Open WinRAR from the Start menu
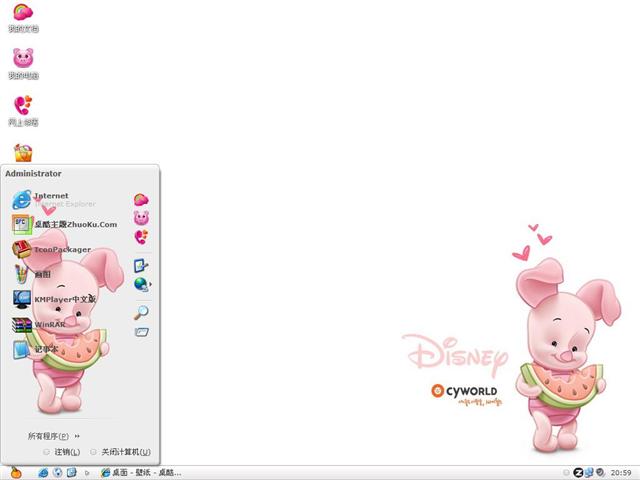The image size is (640, 480). point(39,324)
